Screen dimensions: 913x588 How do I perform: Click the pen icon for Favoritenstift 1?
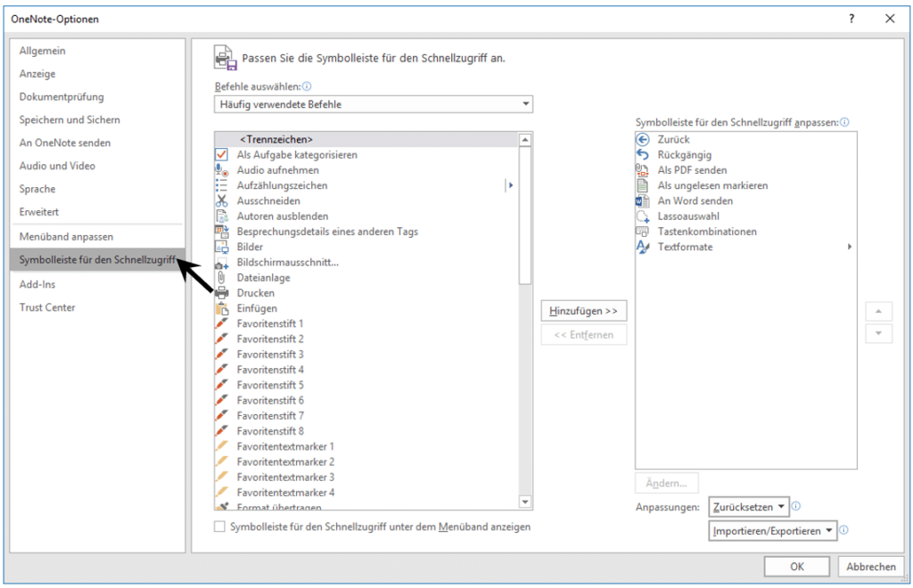coord(221,323)
